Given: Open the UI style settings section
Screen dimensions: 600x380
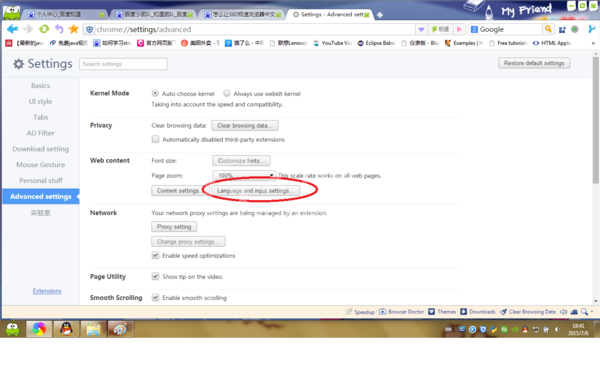Looking at the screenshot, I should [41, 101].
